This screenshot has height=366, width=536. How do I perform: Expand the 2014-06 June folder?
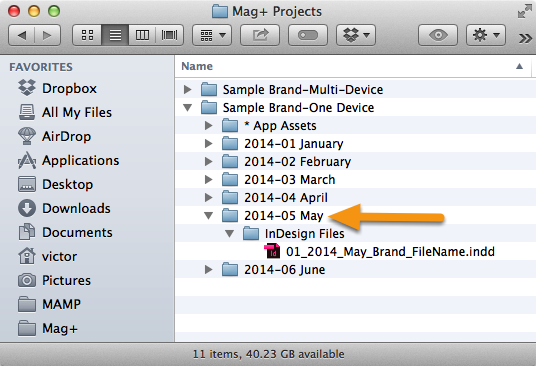209,270
